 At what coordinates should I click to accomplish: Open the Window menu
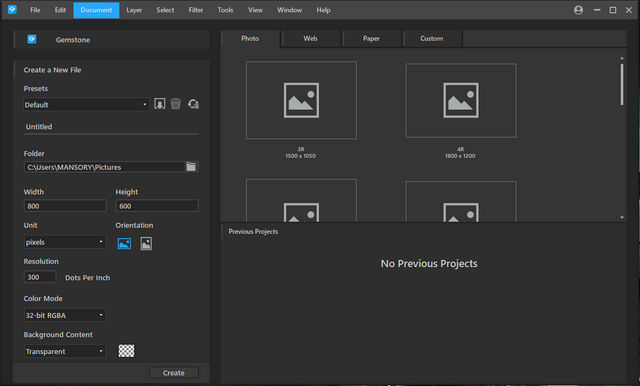(x=289, y=10)
